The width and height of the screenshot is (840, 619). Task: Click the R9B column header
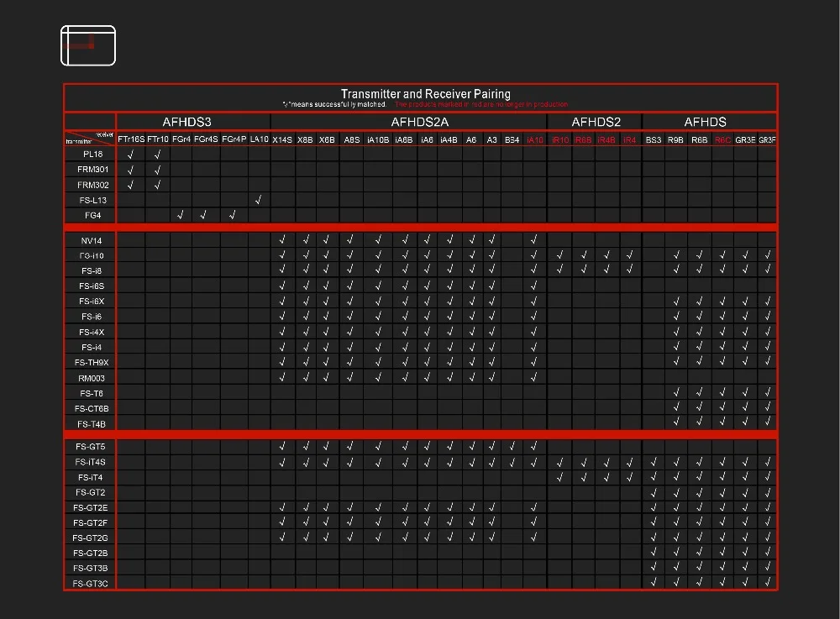coord(675,139)
